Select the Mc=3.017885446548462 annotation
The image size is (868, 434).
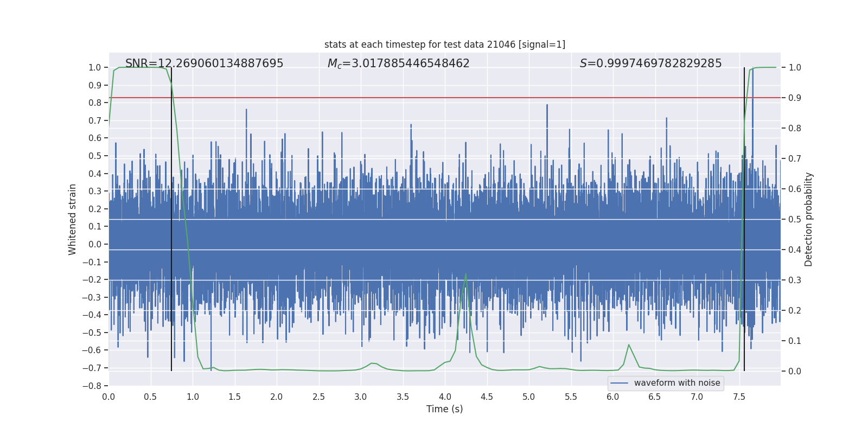[x=399, y=63]
